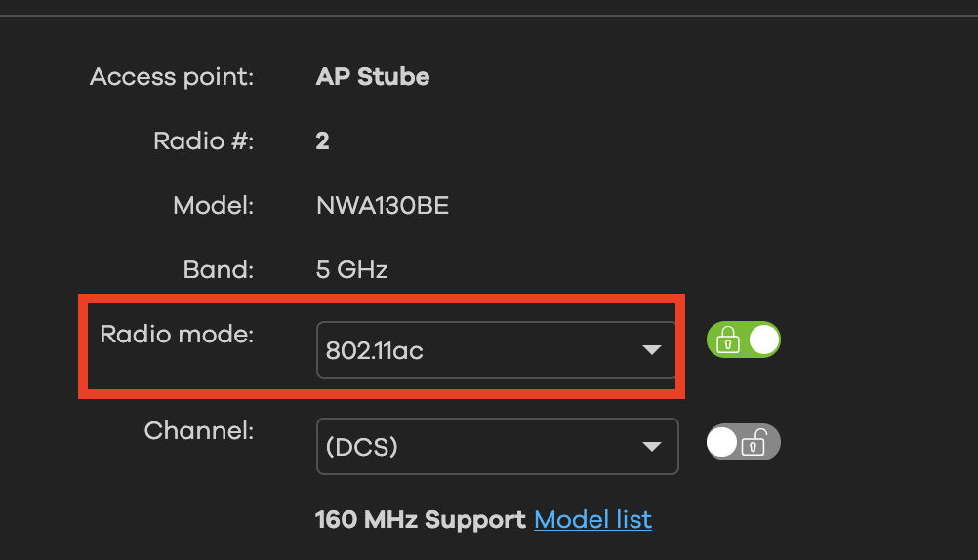Click the Channel label
Viewport: 978px width, 560px height.
coord(198,430)
